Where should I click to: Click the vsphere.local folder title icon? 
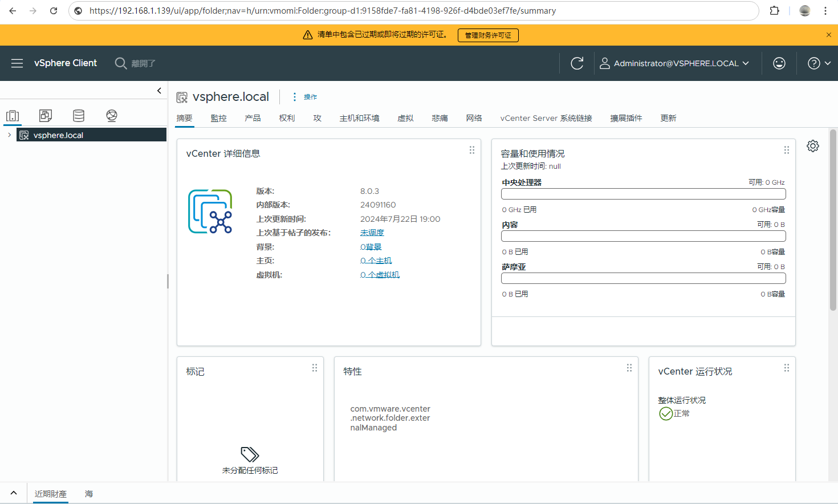point(182,97)
